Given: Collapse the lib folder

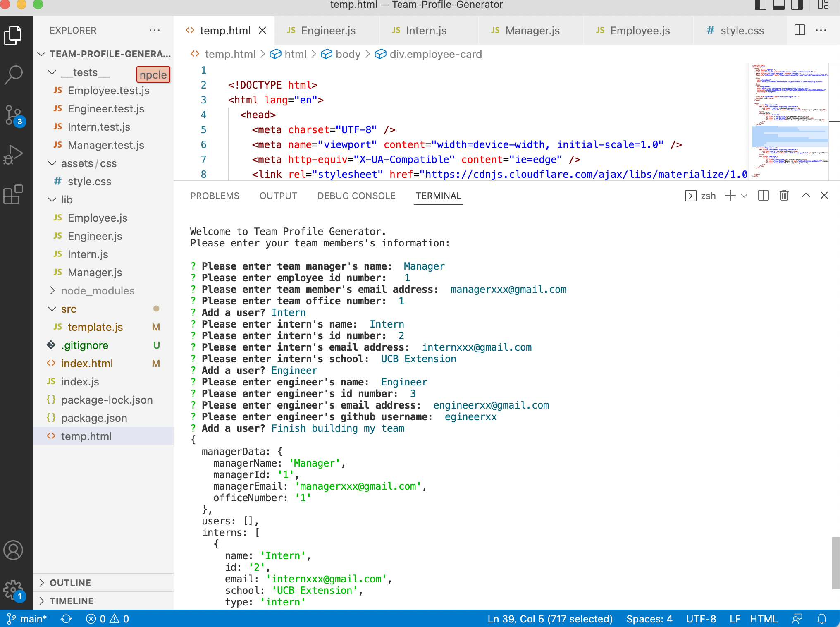Looking at the screenshot, I should point(66,200).
